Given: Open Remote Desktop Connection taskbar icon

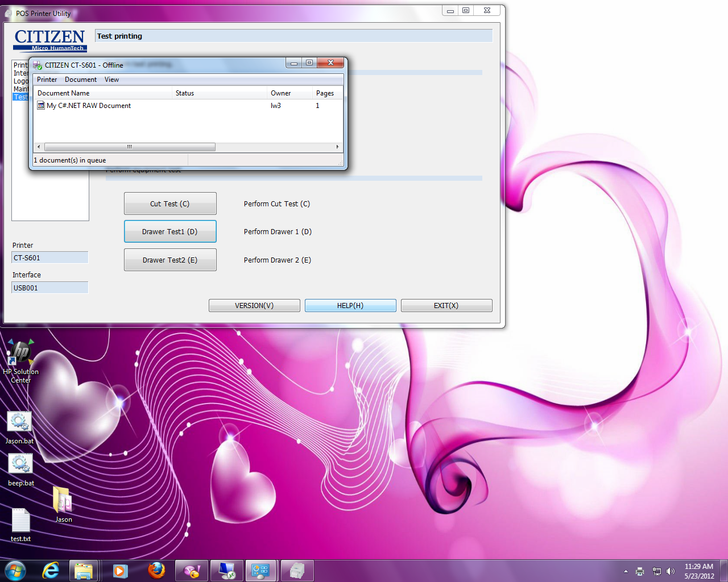Looking at the screenshot, I should (227, 571).
